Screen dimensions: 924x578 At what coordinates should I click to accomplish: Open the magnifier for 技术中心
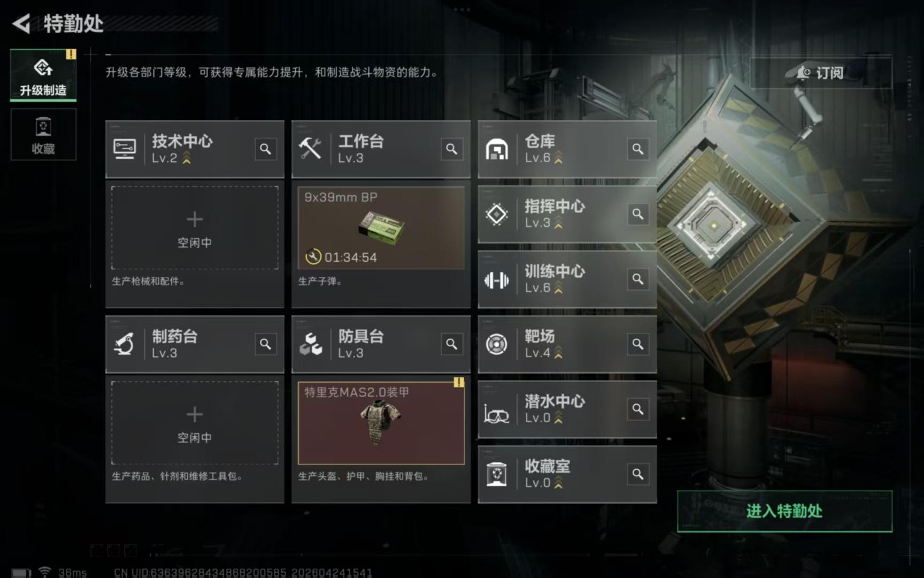[x=265, y=149]
